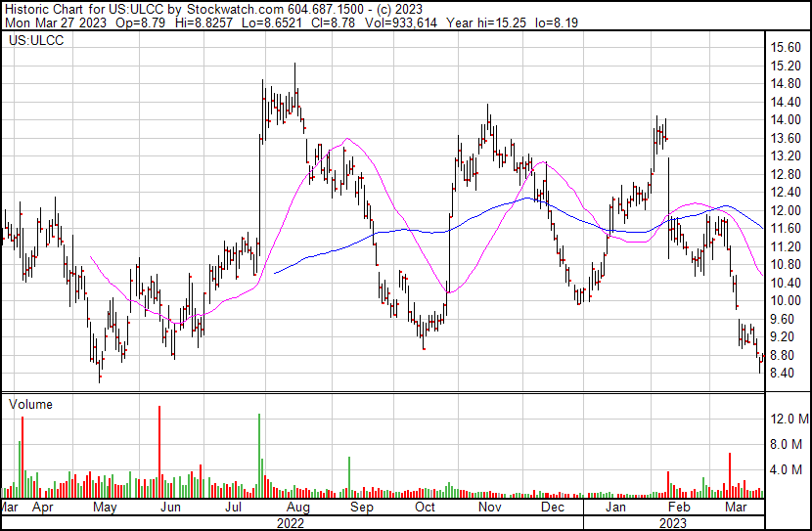Select the 2022 year label
This screenshot has width=812, height=531.
(289, 522)
